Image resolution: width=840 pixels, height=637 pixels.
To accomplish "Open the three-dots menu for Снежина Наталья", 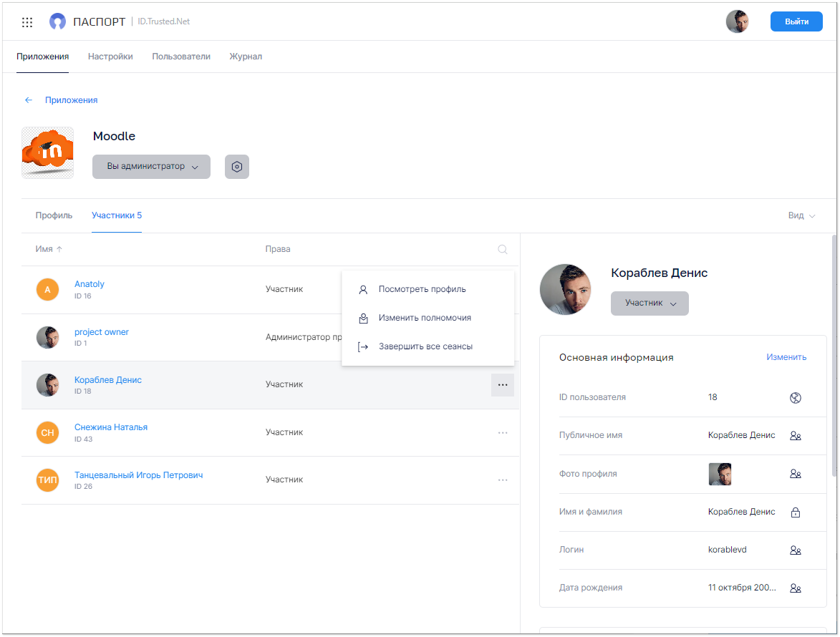I will point(503,432).
